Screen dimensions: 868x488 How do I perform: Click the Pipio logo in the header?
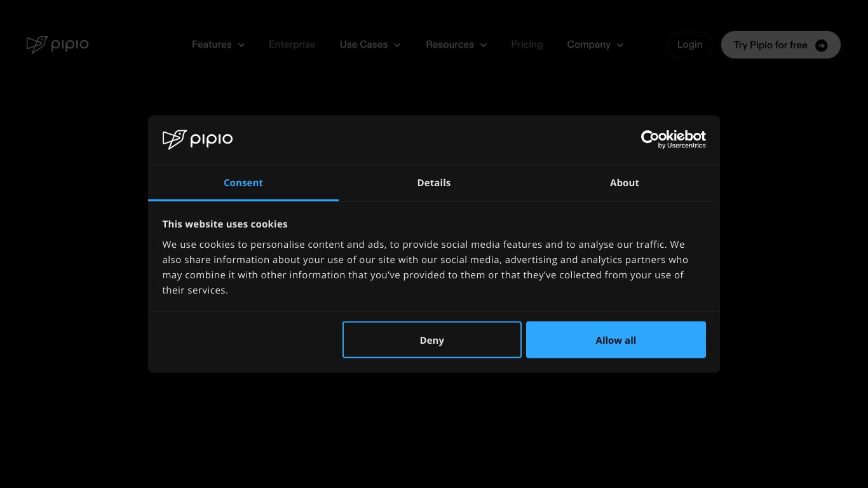57,44
